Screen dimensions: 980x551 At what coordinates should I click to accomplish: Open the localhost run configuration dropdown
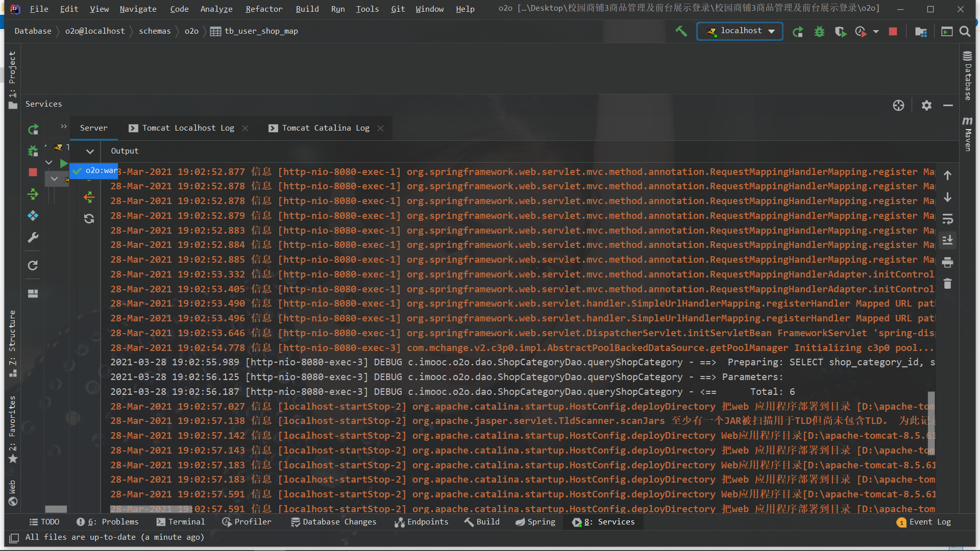pyautogui.click(x=740, y=31)
